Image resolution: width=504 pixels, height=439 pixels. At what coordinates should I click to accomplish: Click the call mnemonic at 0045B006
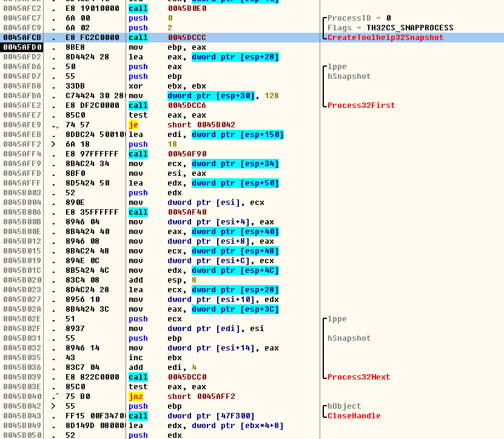coord(139,213)
